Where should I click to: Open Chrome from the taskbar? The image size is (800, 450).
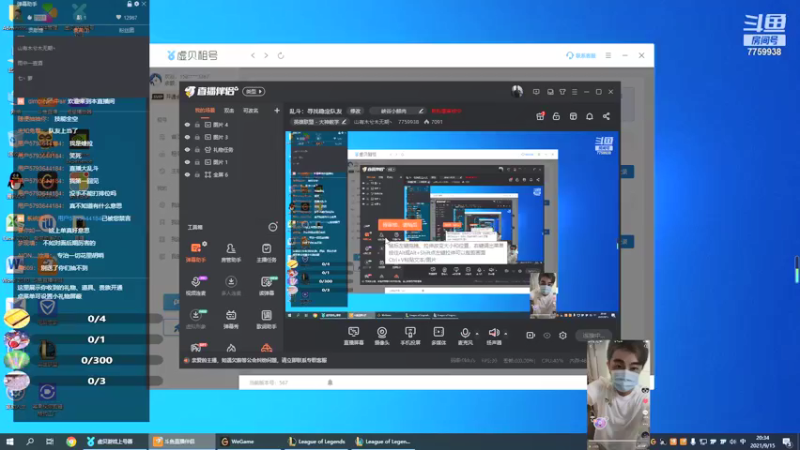[71, 441]
